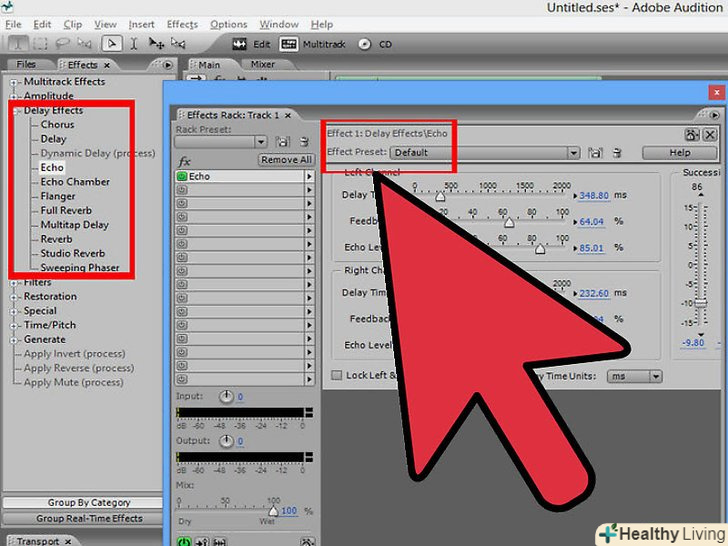Open the Effects panel options menu arrow

(x=168, y=65)
